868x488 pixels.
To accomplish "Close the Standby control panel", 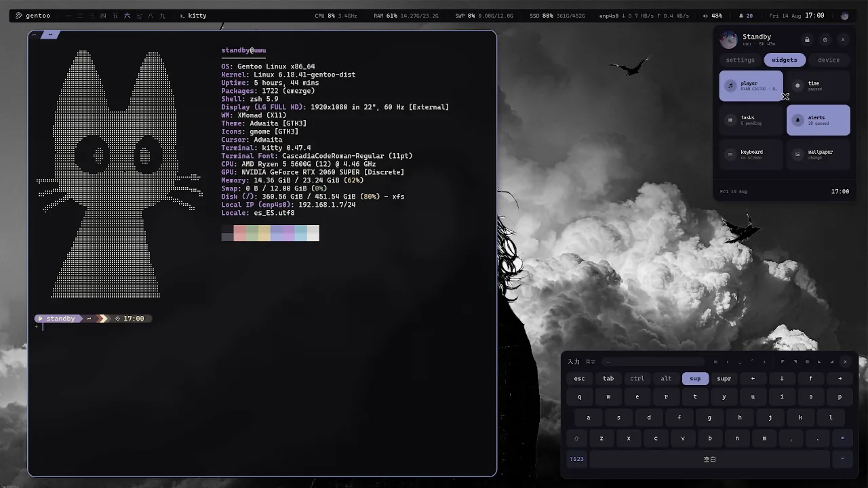I will (x=843, y=40).
